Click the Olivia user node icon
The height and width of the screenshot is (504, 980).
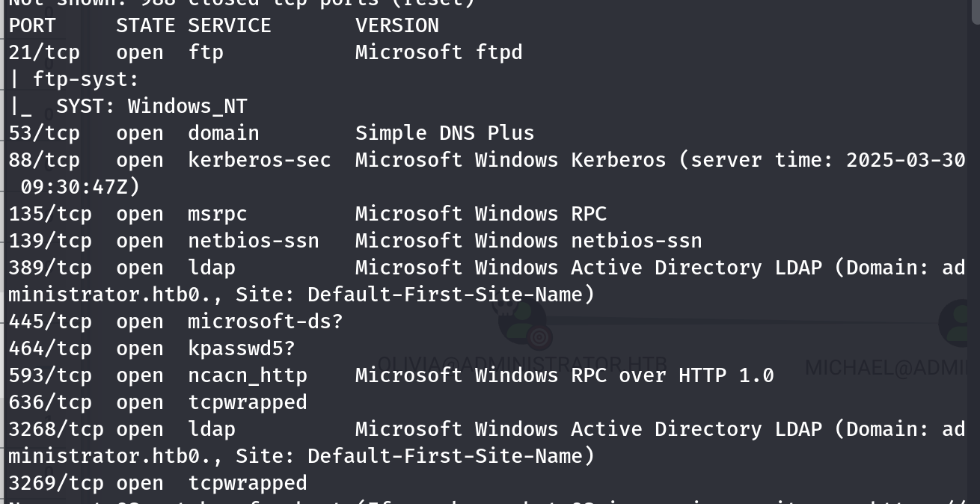coord(522,319)
